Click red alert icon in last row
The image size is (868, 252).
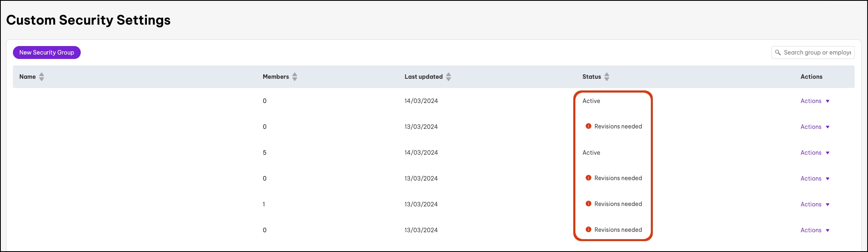coord(589,230)
